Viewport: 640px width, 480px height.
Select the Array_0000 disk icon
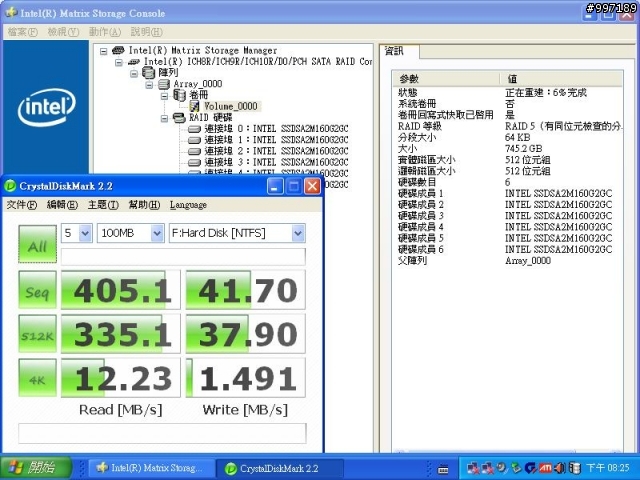(164, 84)
